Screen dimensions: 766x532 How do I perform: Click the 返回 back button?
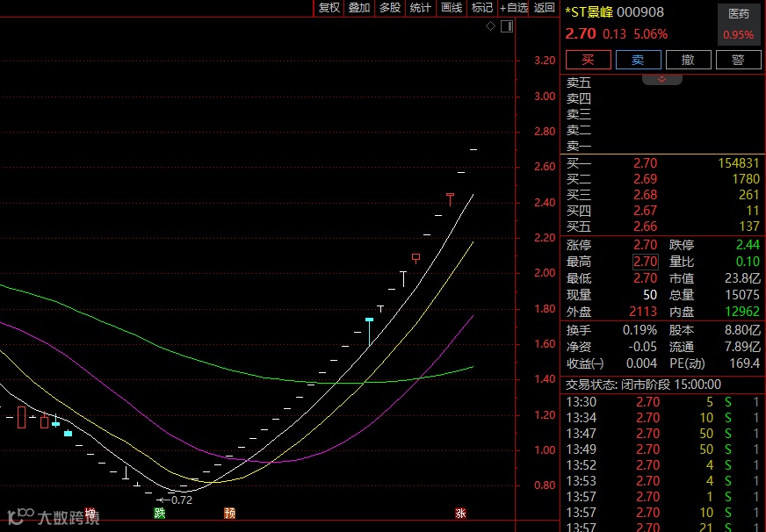[x=544, y=8]
